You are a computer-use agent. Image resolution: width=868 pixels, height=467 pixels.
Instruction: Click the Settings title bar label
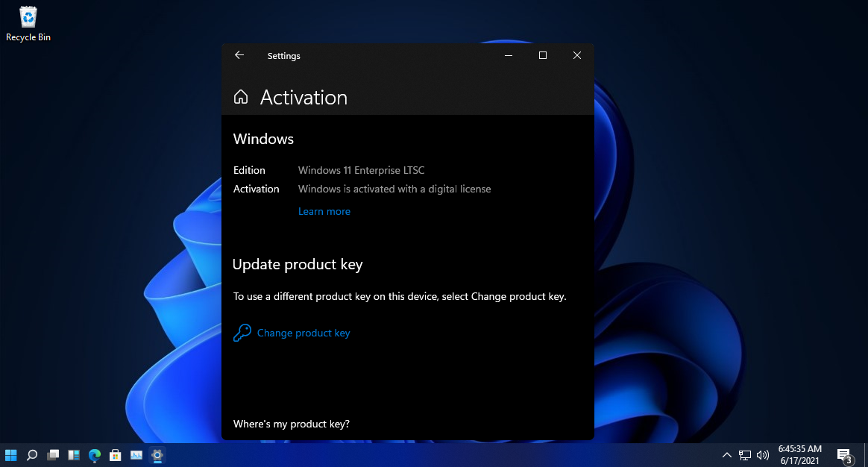click(284, 56)
